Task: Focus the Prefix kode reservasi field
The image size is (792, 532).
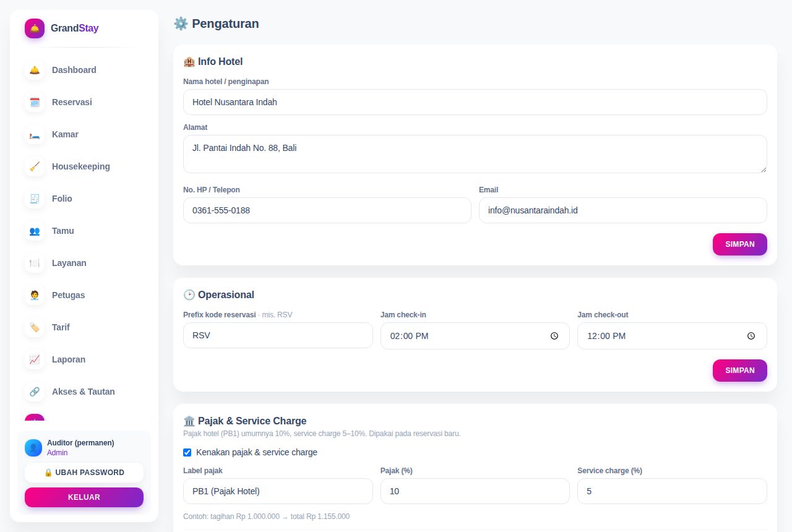Action: click(x=278, y=335)
